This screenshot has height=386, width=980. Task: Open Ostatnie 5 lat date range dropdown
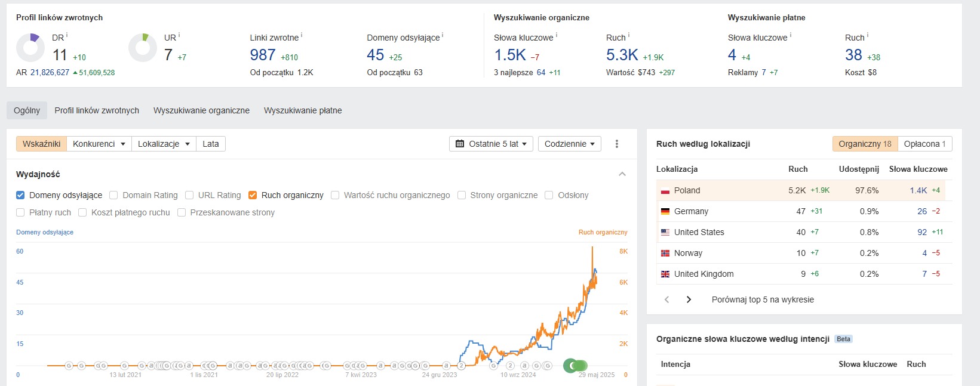491,144
